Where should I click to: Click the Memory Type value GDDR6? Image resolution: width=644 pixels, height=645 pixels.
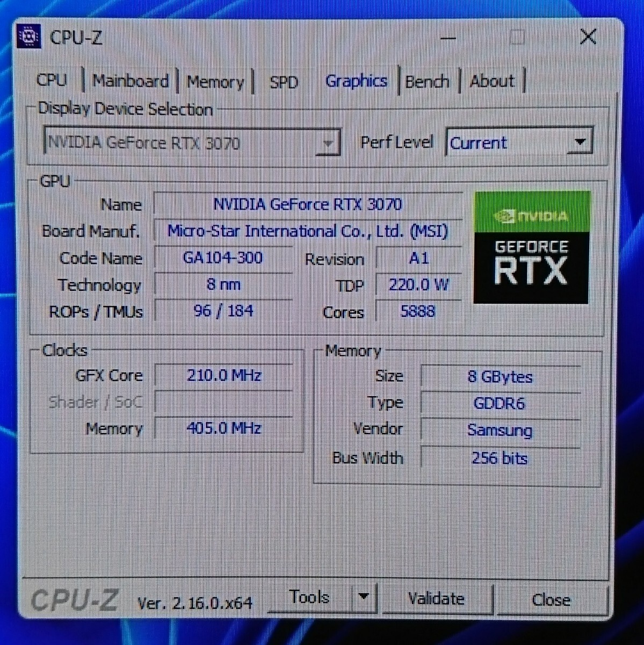point(500,404)
